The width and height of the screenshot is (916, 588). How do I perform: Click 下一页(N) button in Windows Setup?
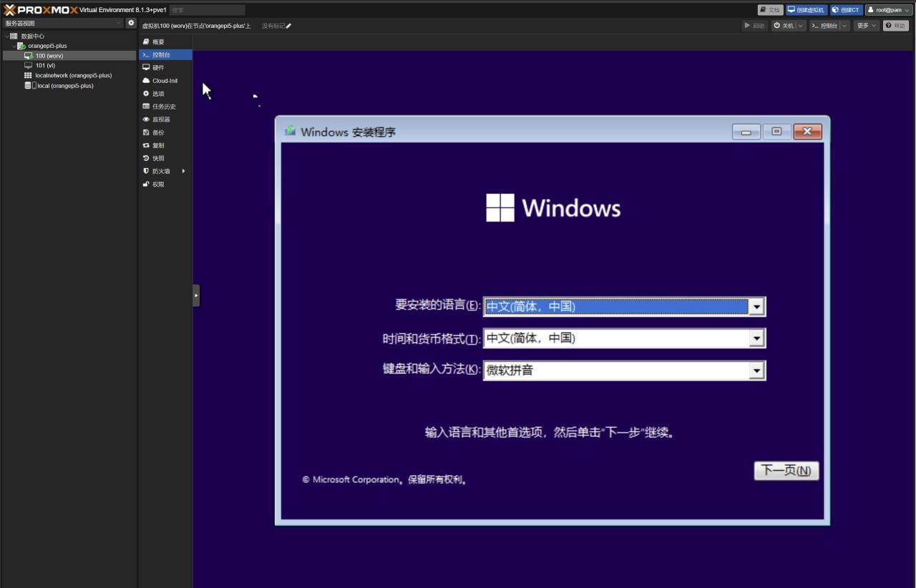[786, 470]
